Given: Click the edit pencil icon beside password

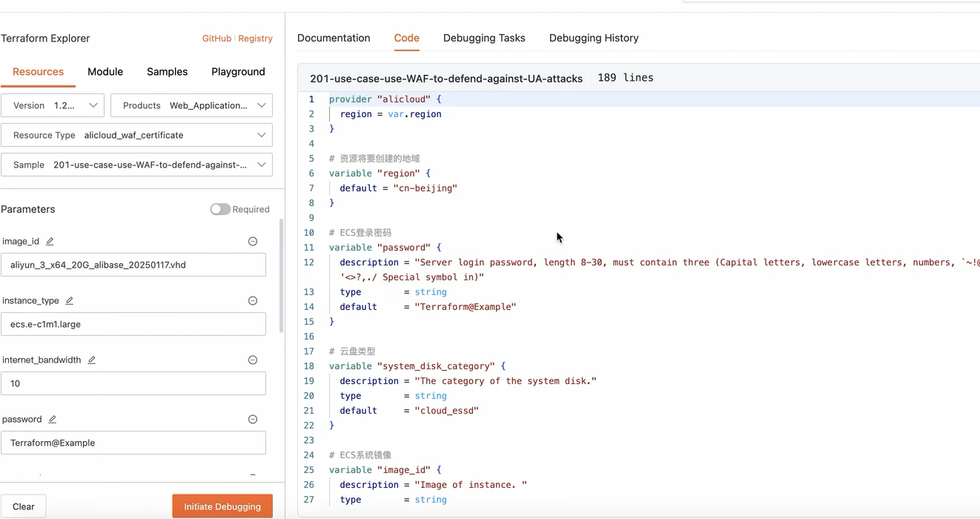Looking at the screenshot, I should click(x=53, y=420).
